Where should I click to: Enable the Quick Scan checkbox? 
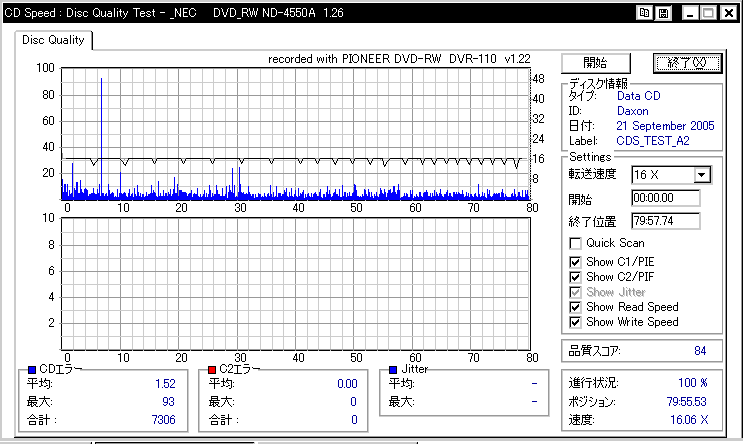(575, 243)
